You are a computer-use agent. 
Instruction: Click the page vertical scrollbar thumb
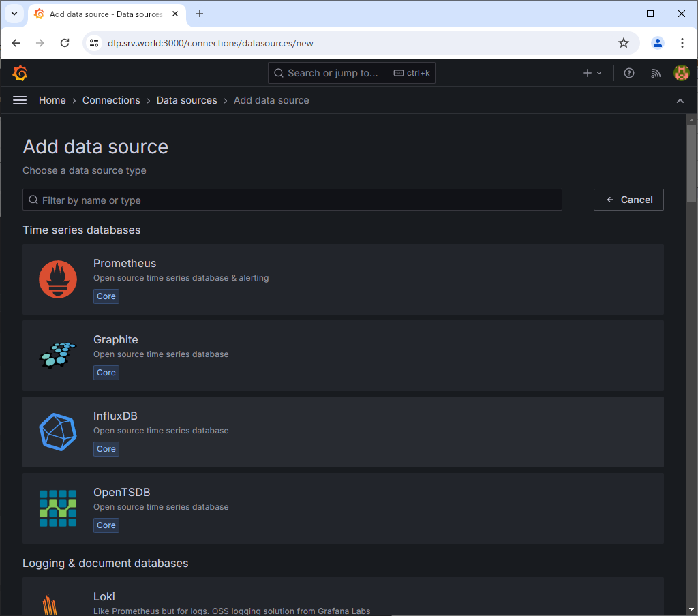tap(691, 164)
